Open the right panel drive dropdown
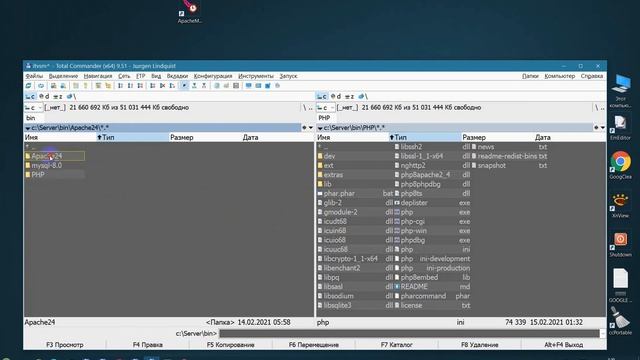This screenshot has width=640, height=360. [326, 108]
